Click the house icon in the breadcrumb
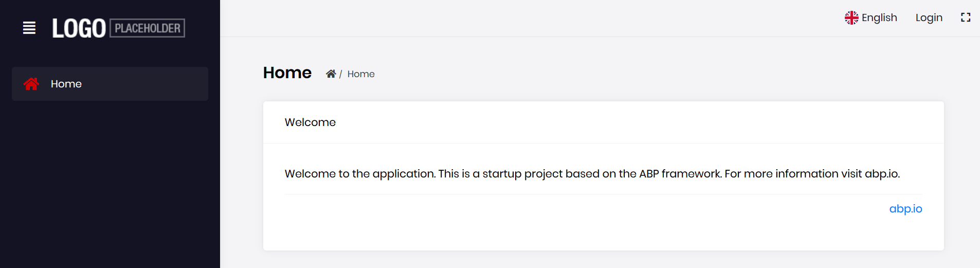The width and height of the screenshot is (980, 268). pyautogui.click(x=331, y=74)
